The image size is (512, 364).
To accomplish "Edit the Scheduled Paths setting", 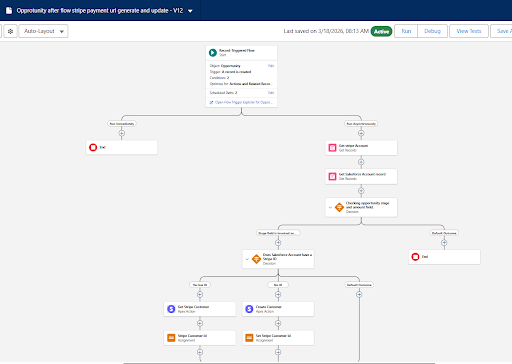I will (x=271, y=93).
